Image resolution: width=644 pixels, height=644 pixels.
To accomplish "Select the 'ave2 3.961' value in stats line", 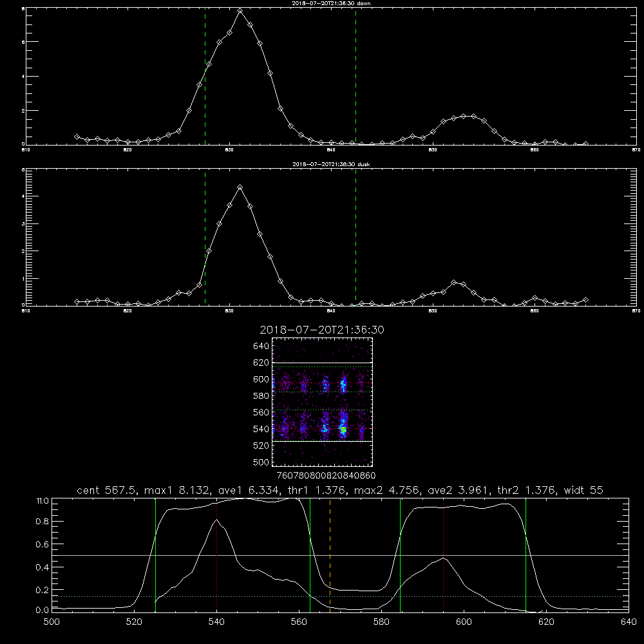I will [x=456, y=490].
